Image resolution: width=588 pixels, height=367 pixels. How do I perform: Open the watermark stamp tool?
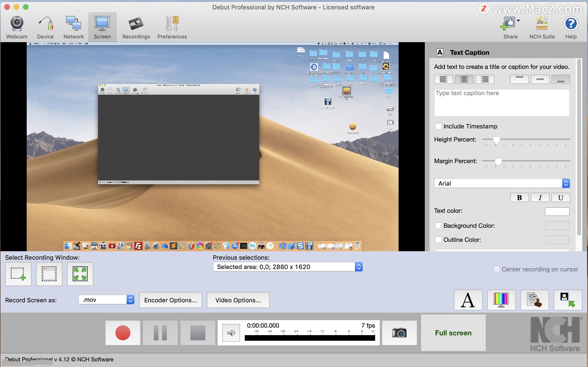pyautogui.click(x=535, y=300)
